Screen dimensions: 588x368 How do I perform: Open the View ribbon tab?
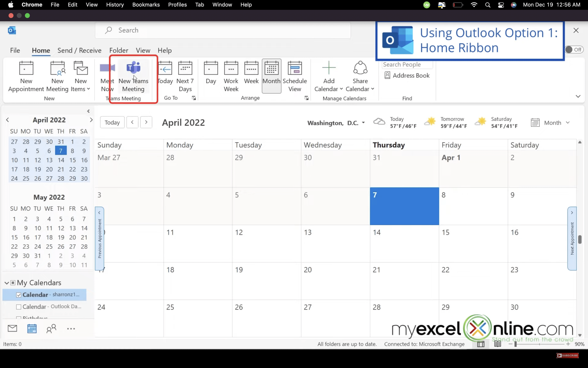tap(143, 50)
